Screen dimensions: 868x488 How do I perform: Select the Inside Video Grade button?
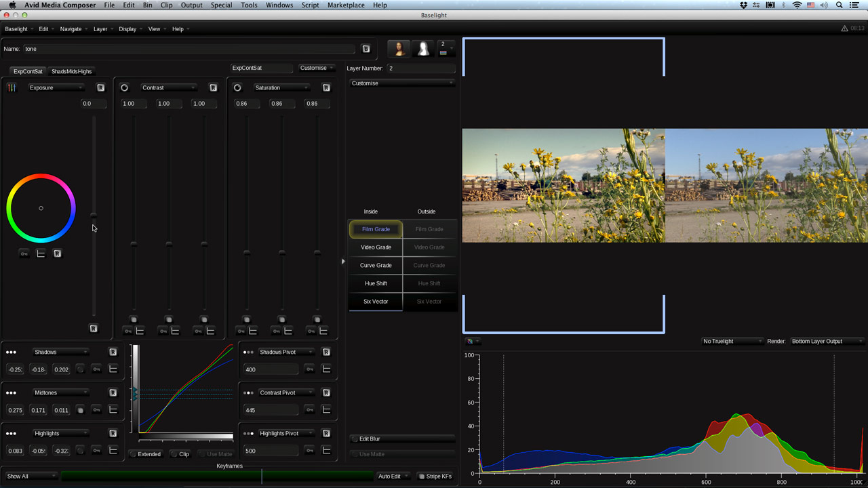[x=376, y=247]
